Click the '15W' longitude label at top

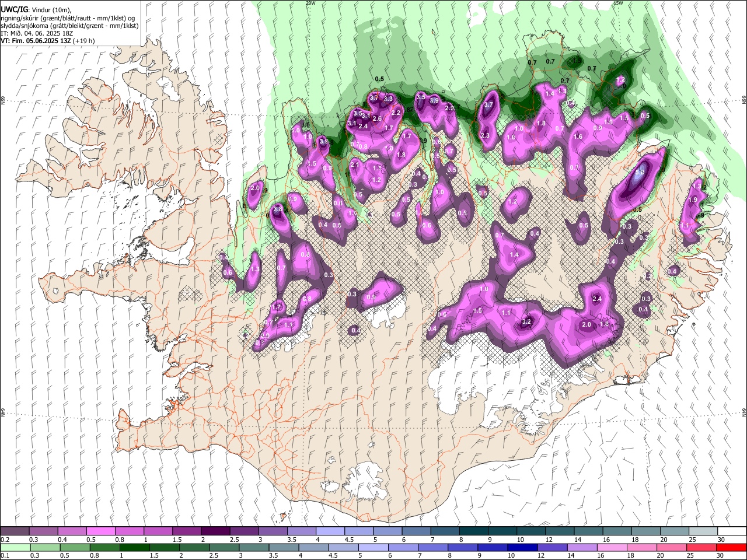[x=618, y=3]
